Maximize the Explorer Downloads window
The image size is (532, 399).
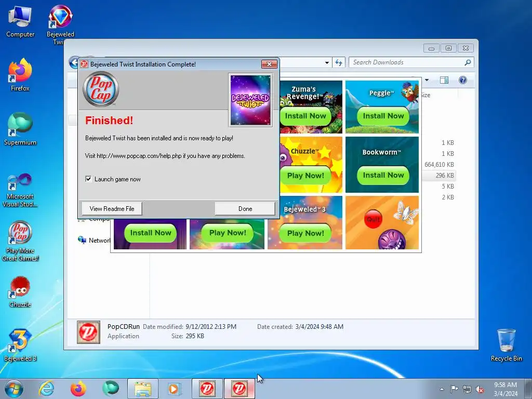click(x=448, y=48)
